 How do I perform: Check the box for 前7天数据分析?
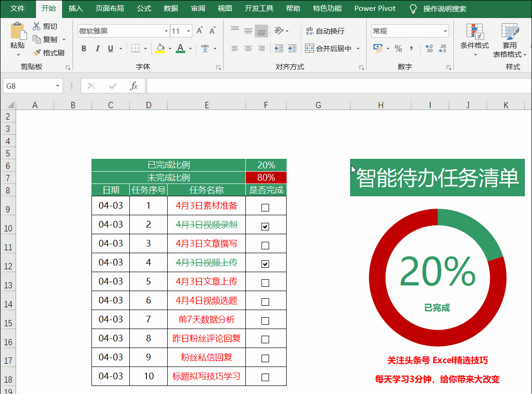[x=265, y=321]
